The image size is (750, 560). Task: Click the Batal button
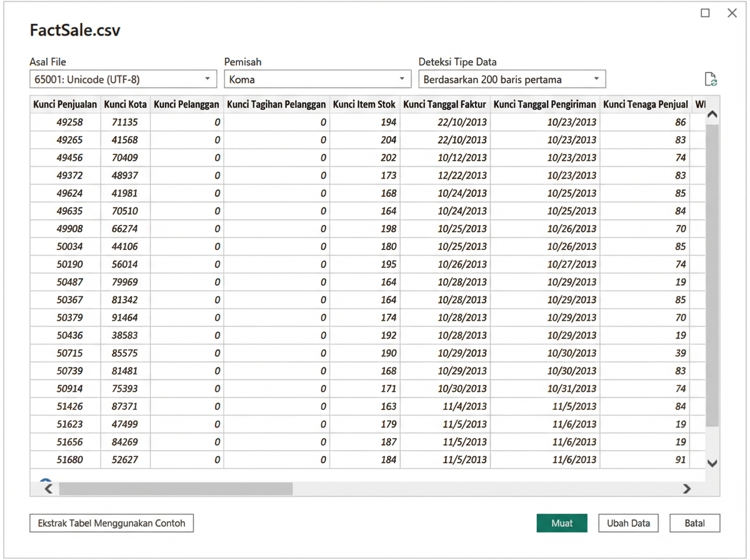(x=695, y=523)
